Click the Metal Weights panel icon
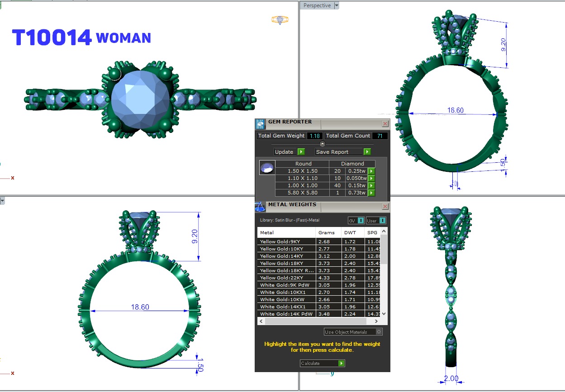 [260, 207]
